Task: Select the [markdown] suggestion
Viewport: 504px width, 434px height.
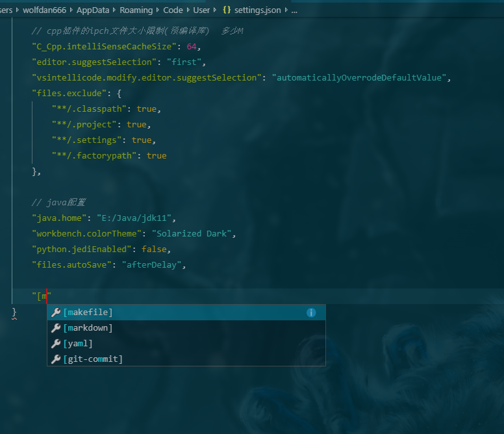Action: tap(186, 328)
